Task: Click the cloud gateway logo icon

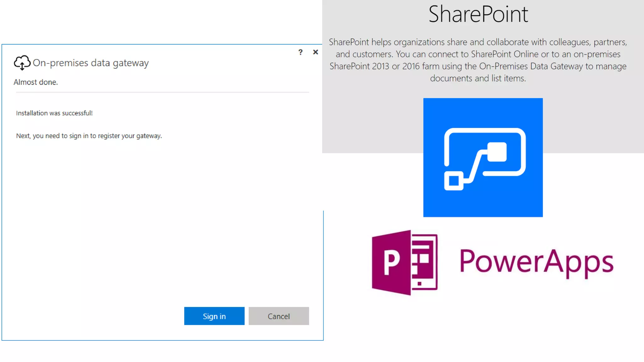Action: 22,63
